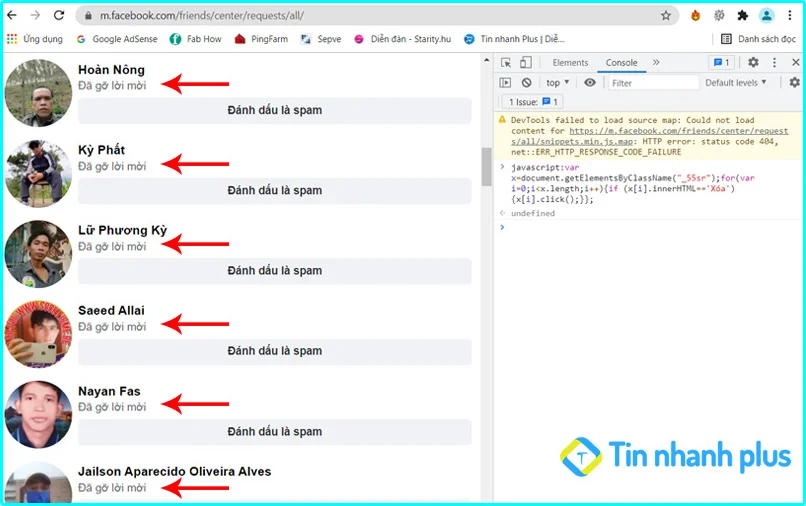Click the browser forward arrow
The image size is (806, 506).
click(35, 15)
